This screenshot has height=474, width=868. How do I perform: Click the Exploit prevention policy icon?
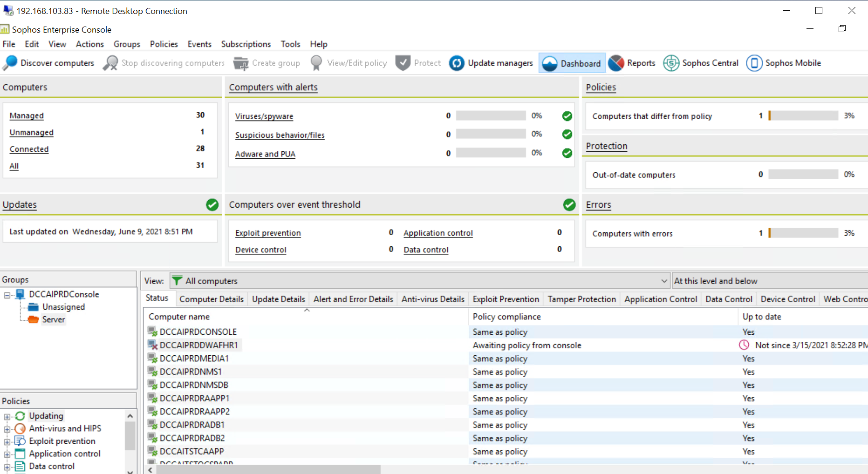20,441
